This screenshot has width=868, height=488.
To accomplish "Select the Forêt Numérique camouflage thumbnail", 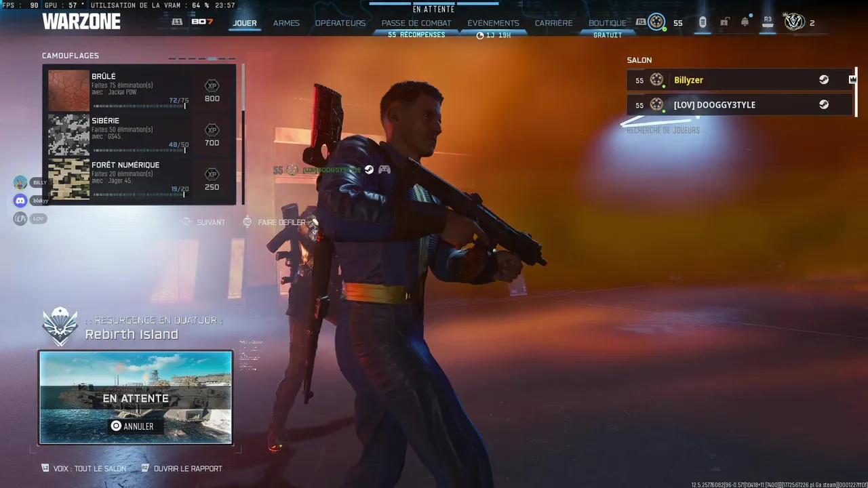I will [68, 179].
